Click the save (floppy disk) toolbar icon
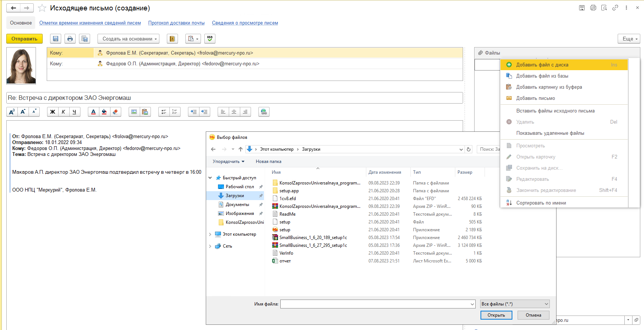The image size is (644, 330). (x=56, y=39)
